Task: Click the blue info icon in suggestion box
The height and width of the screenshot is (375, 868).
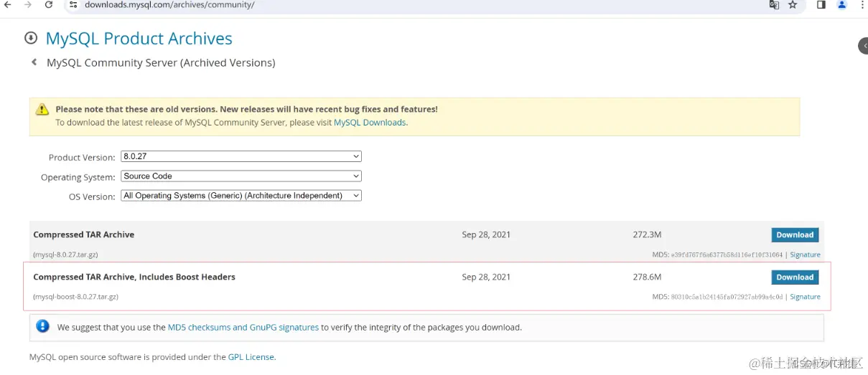Action: pyautogui.click(x=43, y=326)
